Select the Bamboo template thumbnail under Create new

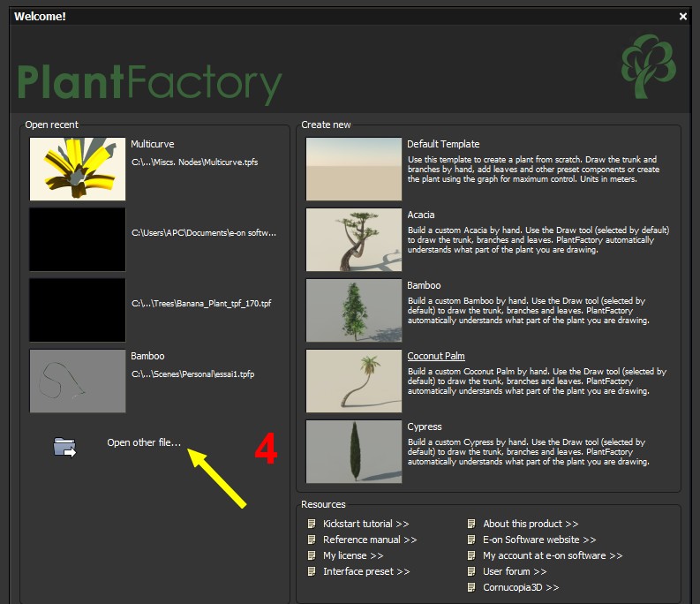[x=354, y=310]
